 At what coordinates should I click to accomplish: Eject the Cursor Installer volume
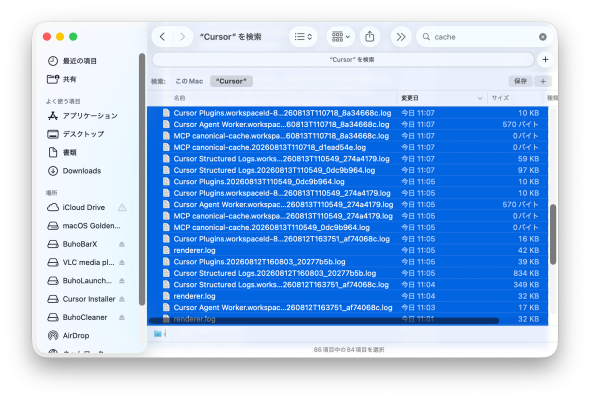(122, 299)
